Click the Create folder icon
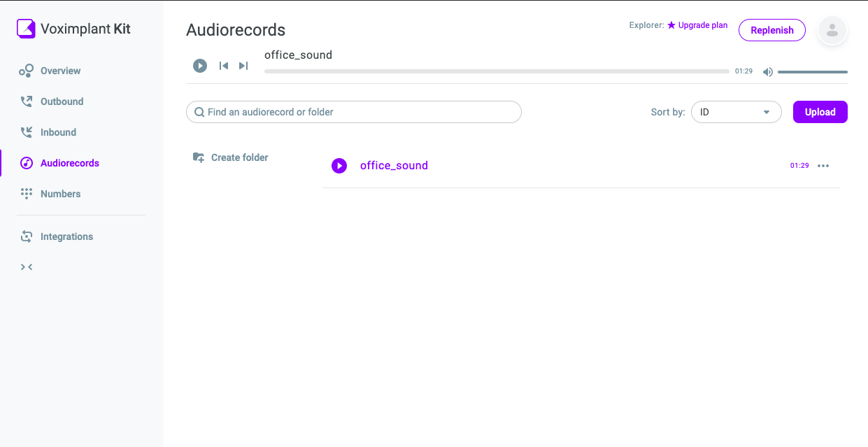The height and width of the screenshot is (447, 868). [x=199, y=157]
